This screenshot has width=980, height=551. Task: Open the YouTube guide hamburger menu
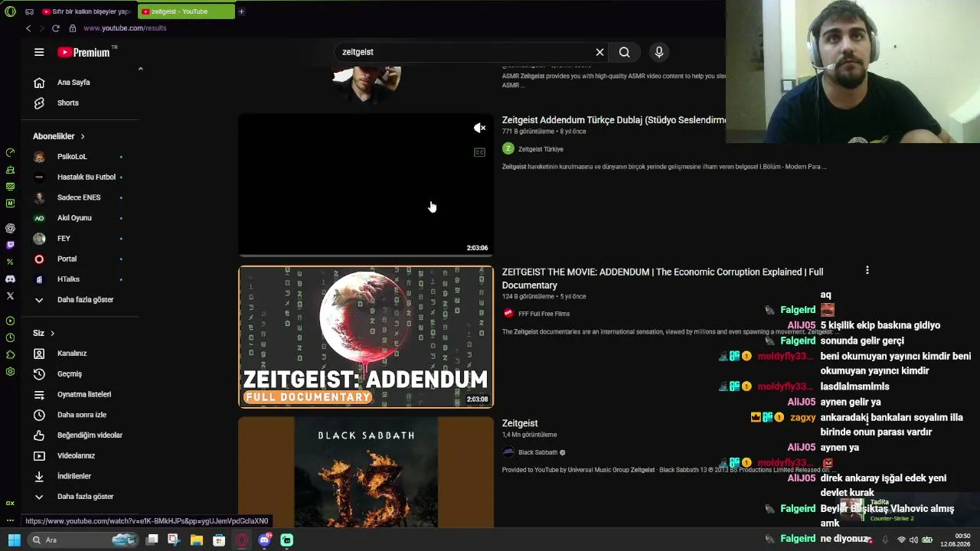[x=39, y=52]
